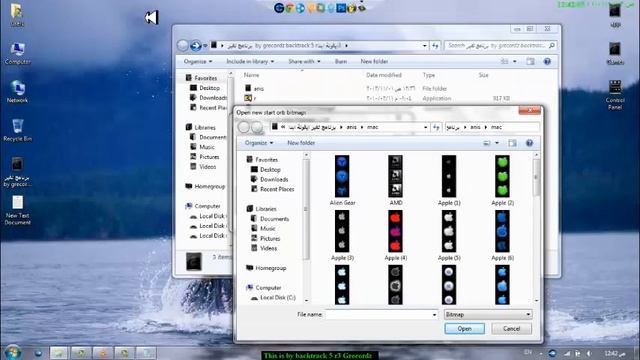Image resolution: width=640 pixels, height=360 pixels.
Task: Select Music in Explorer Libraries
Action: coord(202,147)
